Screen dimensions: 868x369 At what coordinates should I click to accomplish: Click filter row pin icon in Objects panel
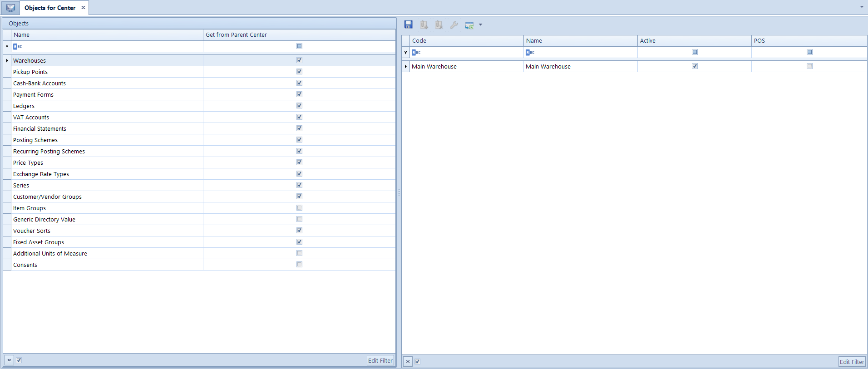tap(7, 46)
